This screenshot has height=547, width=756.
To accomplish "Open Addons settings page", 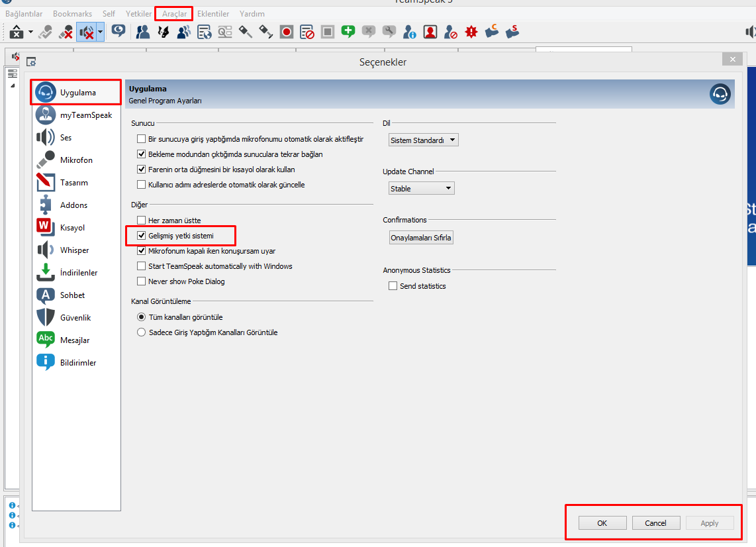I will [x=76, y=205].
